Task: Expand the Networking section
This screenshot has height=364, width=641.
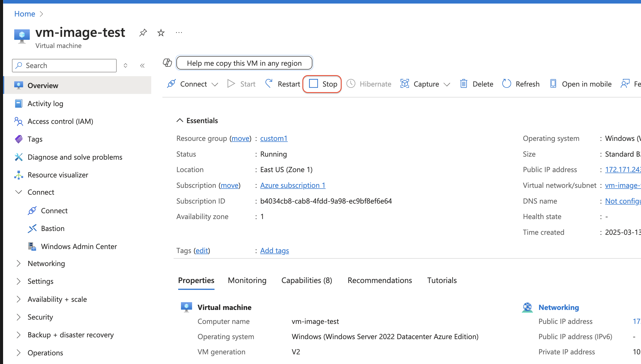Action: tap(18, 263)
